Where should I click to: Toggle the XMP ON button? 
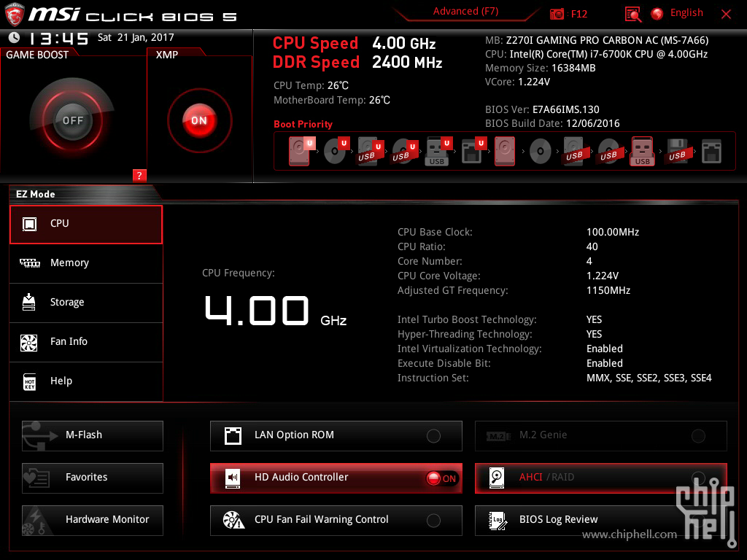(x=199, y=120)
